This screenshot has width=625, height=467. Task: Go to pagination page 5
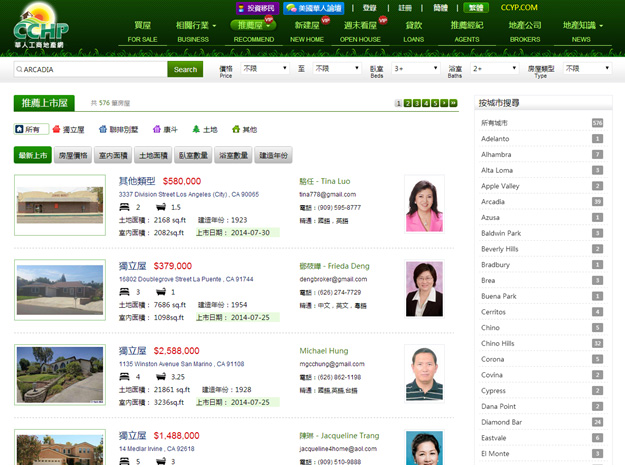tap(435, 103)
